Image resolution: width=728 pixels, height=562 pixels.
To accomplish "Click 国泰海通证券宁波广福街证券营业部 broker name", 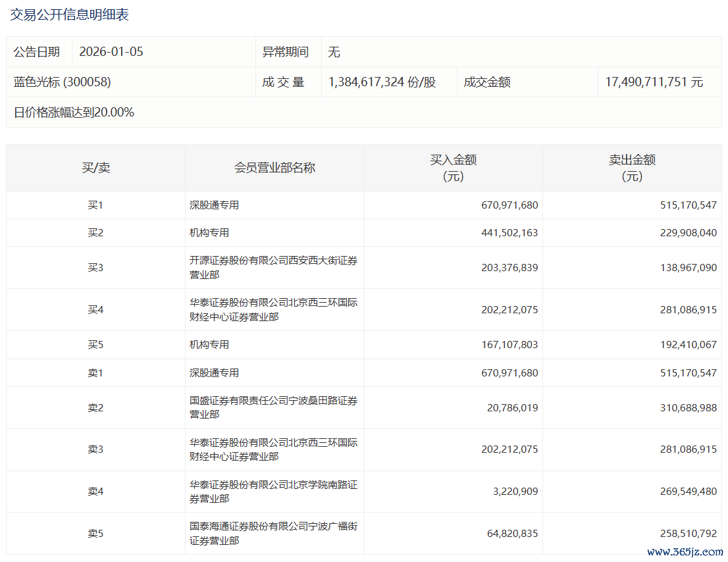I will click(x=273, y=534).
